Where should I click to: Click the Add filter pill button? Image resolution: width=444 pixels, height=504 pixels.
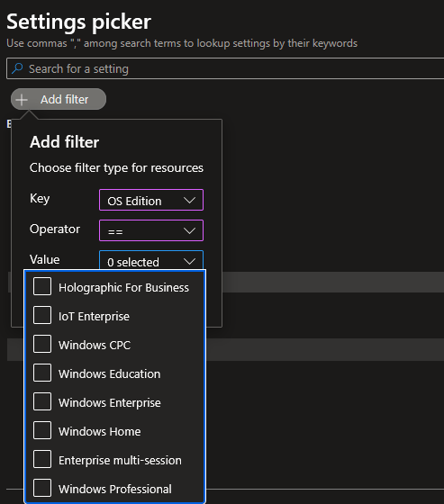[59, 99]
